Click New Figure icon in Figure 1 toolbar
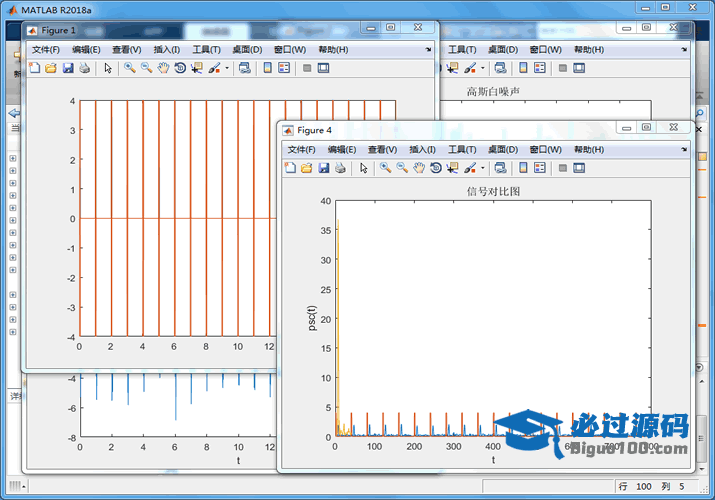Viewport: 715px width, 500px height. coord(35,68)
